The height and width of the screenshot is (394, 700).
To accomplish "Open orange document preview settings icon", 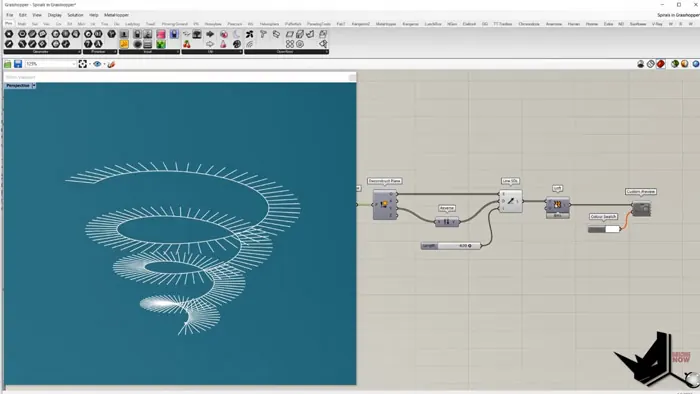I will pyautogui.click(x=685, y=64).
